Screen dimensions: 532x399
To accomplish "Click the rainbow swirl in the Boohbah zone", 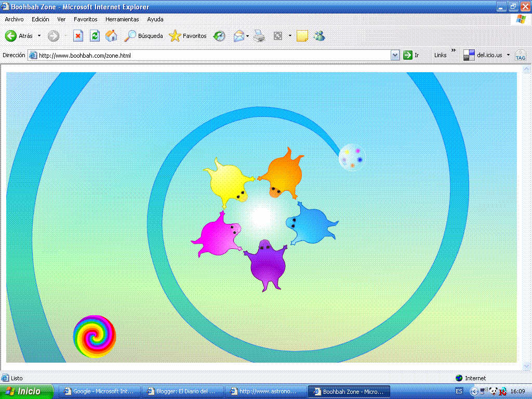I will click(95, 336).
